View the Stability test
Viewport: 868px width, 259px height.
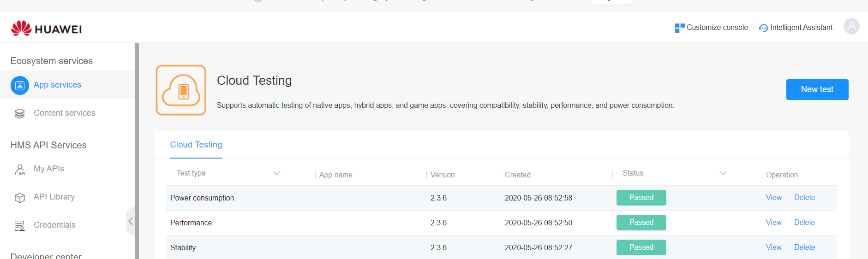pos(774,247)
